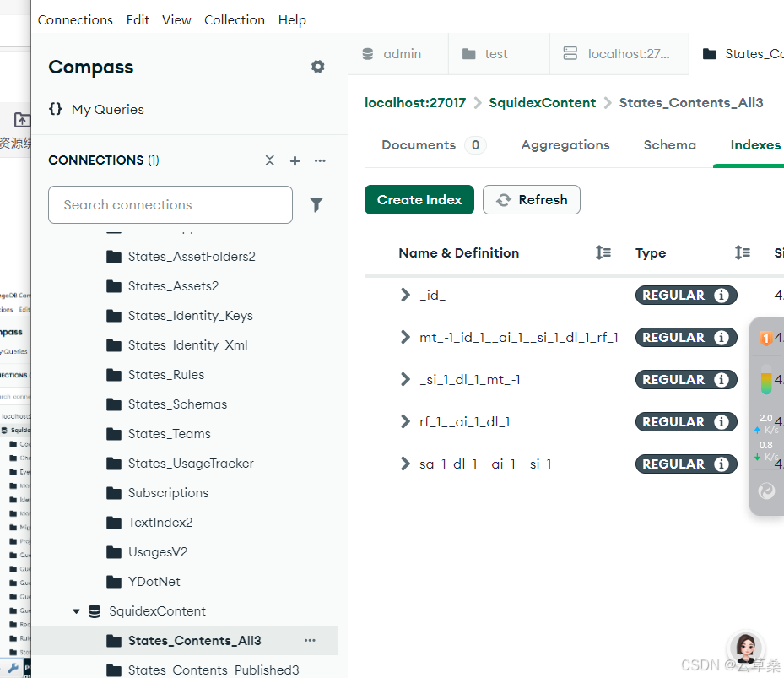Viewport: 784px width, 678px height.
Task: Open the Help menu
Action: pos(292,20)
